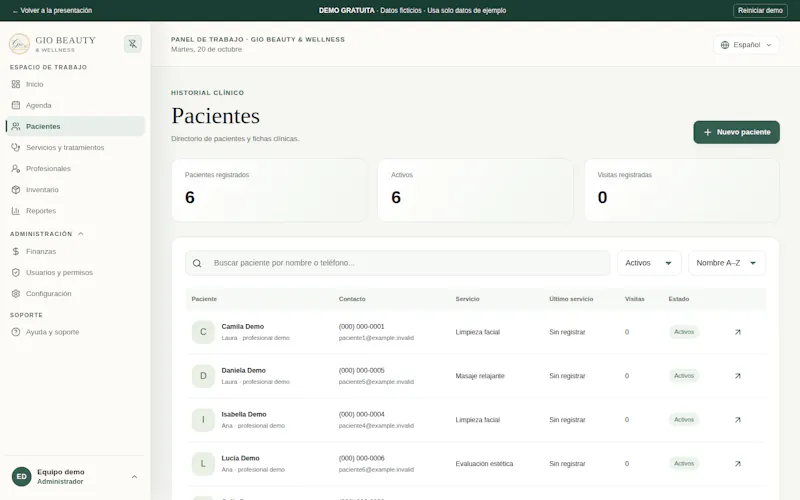Click Daniela Demo's D avatar
The width and height of the screenshot is (800, 500).
[x=203, y=376]
